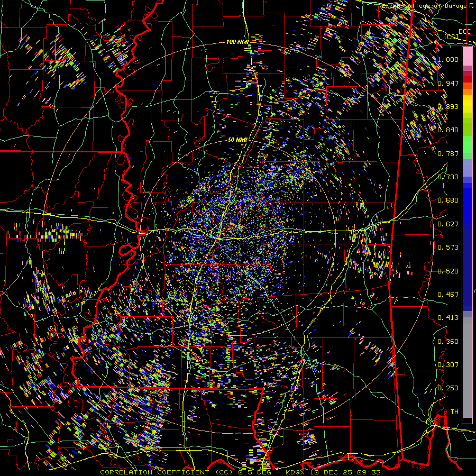
Task: Click the [CC] product label
Action: click(x=451, y=37)
